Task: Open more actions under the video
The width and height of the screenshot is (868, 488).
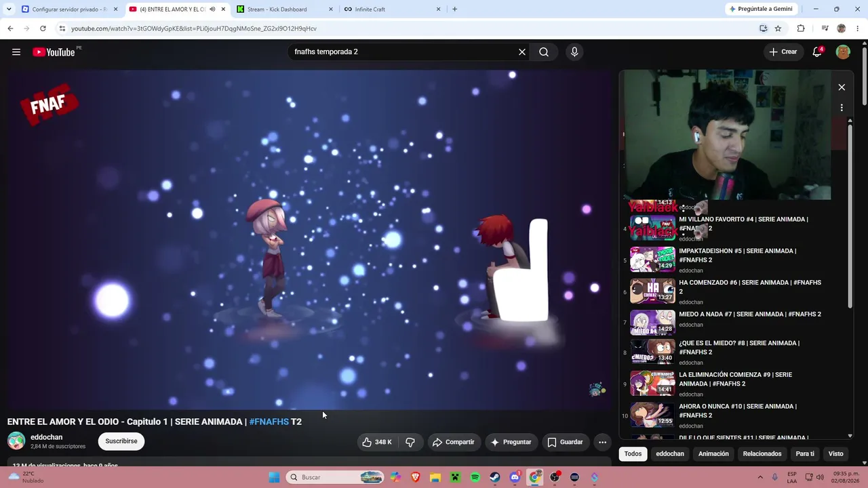Action: (602, 442)
